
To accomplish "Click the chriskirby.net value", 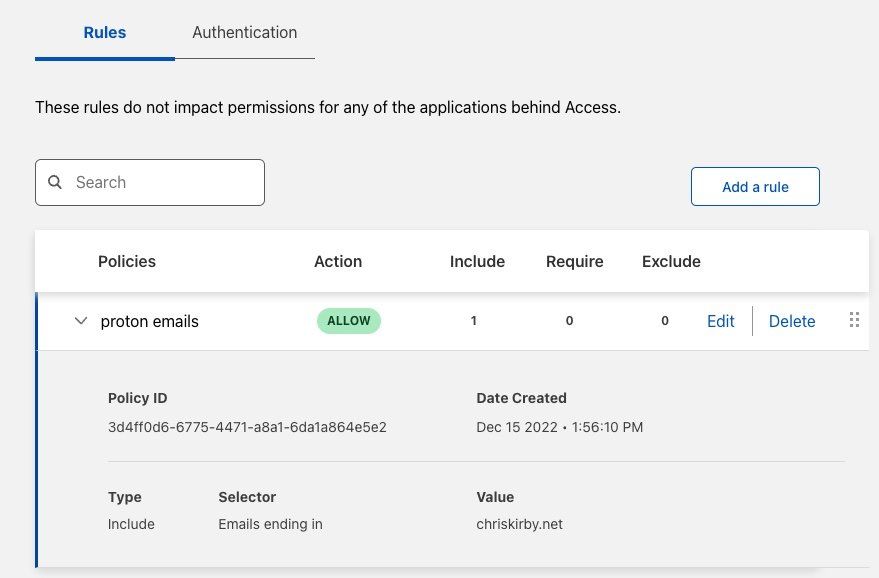I will click(x=519, y=524).
